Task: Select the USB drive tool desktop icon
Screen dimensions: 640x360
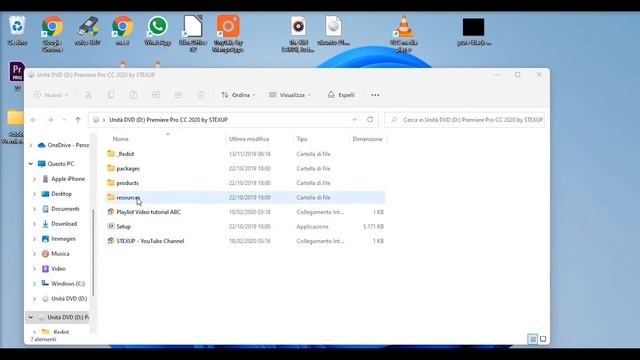Action: (x=87, y=31)
